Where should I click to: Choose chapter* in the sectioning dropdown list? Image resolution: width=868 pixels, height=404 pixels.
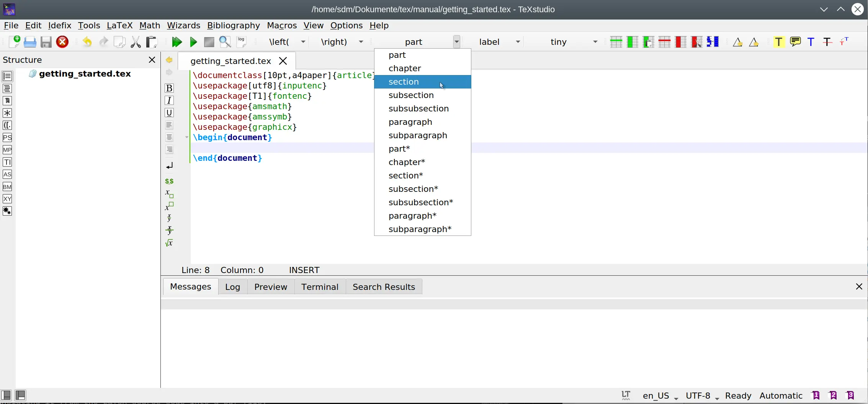click(407, 162)
